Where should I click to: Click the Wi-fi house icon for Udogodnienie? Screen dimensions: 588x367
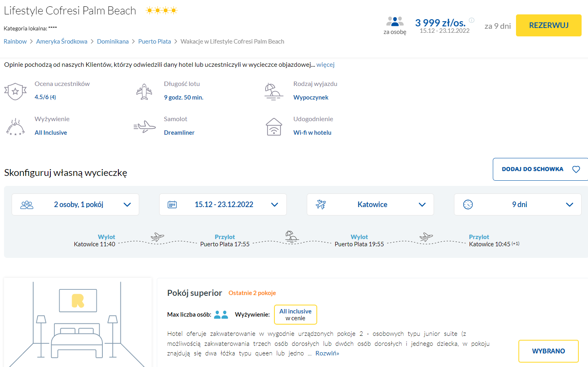(x=274, y=127)
